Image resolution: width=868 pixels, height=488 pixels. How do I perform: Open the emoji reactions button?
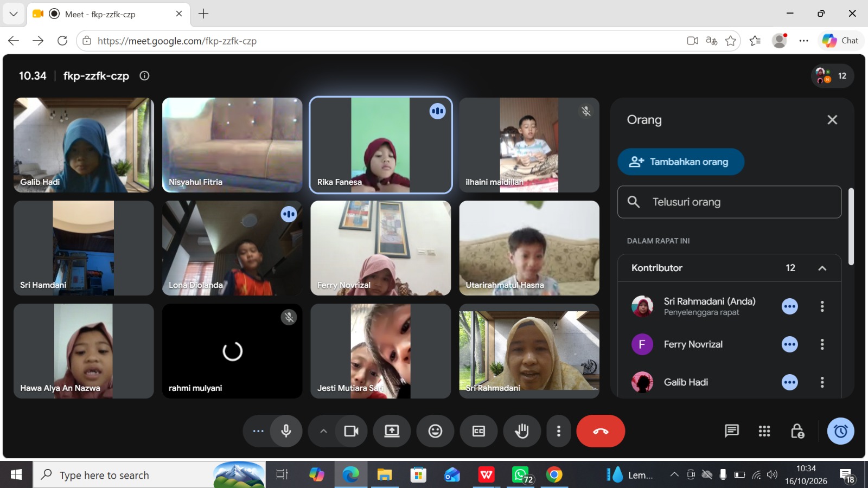point(435,431)
